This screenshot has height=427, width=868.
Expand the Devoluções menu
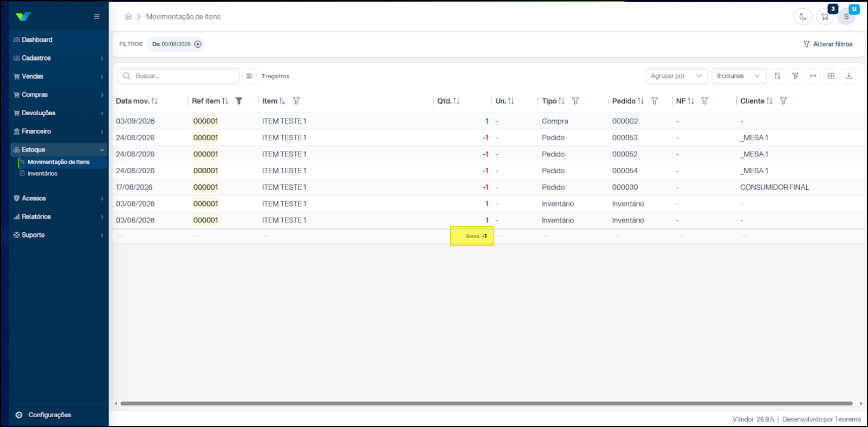pos(59,114)
